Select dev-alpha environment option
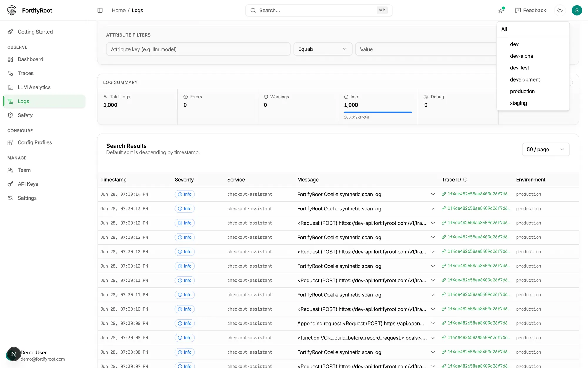 pyautogui.click(x=533, y=56)
